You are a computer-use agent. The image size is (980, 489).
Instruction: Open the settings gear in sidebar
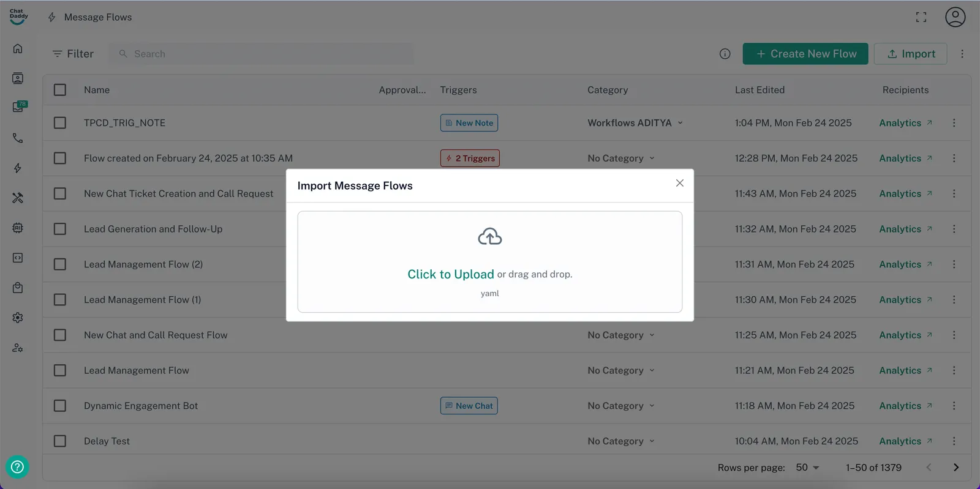(18, 318)
